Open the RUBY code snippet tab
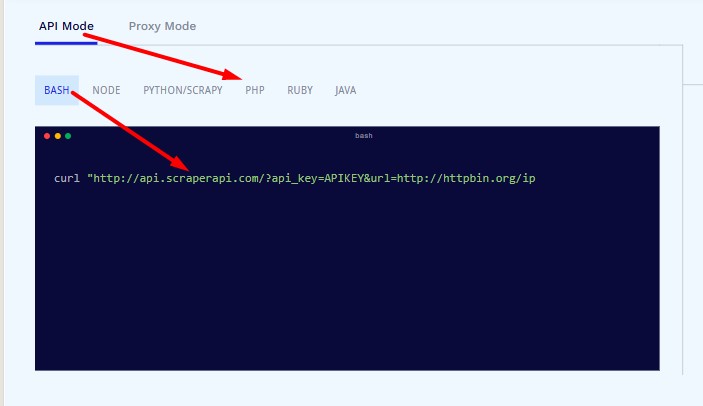 coord(300,90)
